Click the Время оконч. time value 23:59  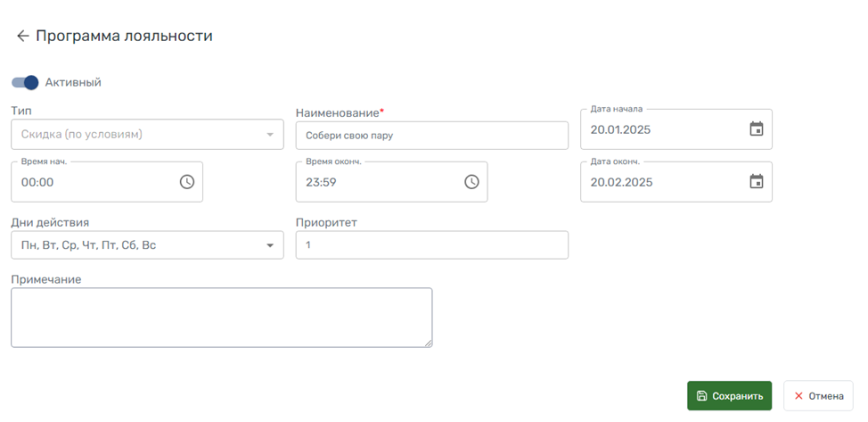click(x=321, y=182)
